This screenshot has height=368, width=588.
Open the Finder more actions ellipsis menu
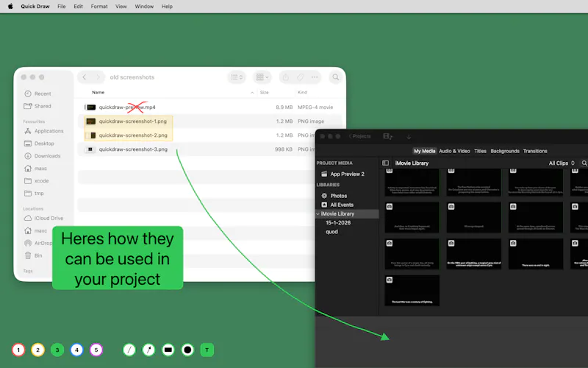(x=315, y=77)
